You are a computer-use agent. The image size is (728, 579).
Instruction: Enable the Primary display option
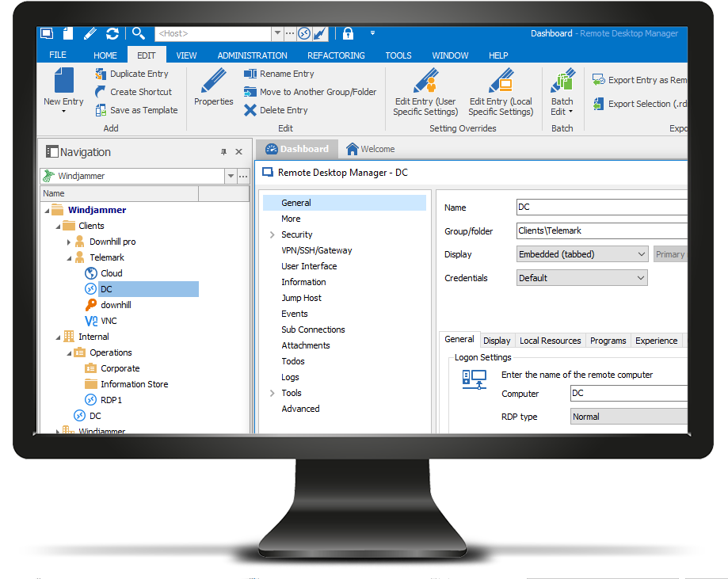pos(670,254)
